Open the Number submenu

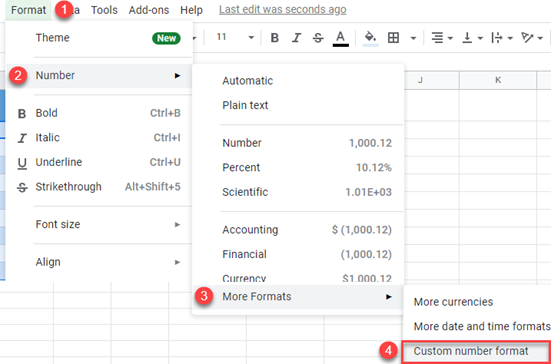[x=99, y=76]
